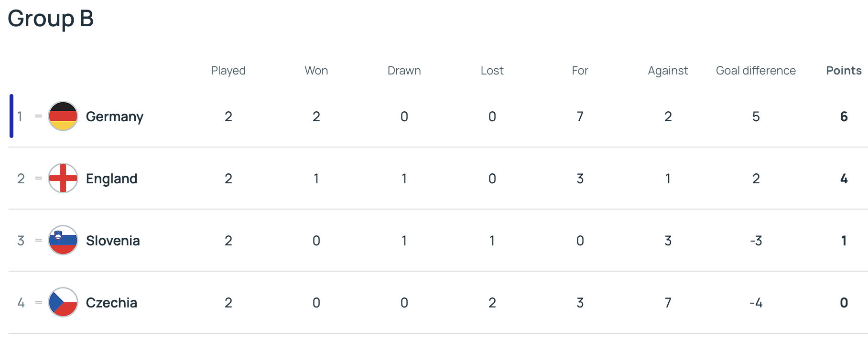Click Germany's position unchanged equals icon
The width and height of the screenshot is (868, 338).
39,116
